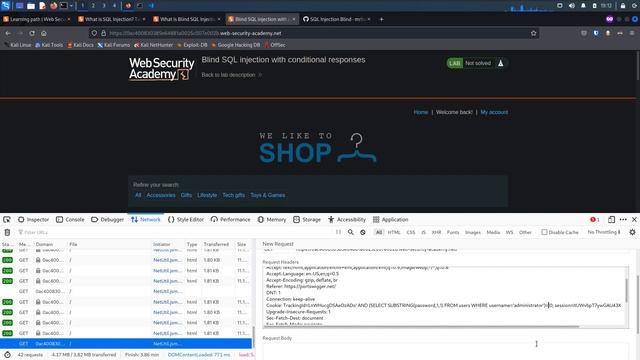
Task: Open the Exploit-DB bookmark
Action: [x=192, y=45]
